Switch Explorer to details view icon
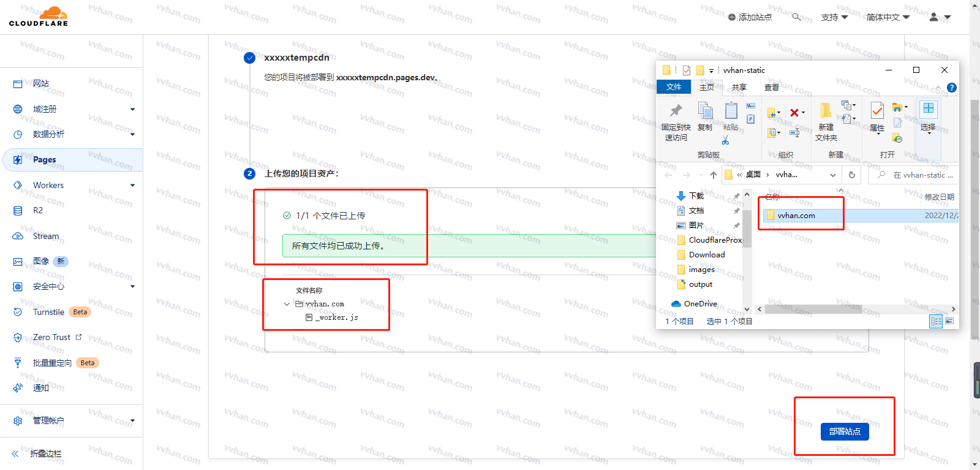980x470 pixels. 936,321
